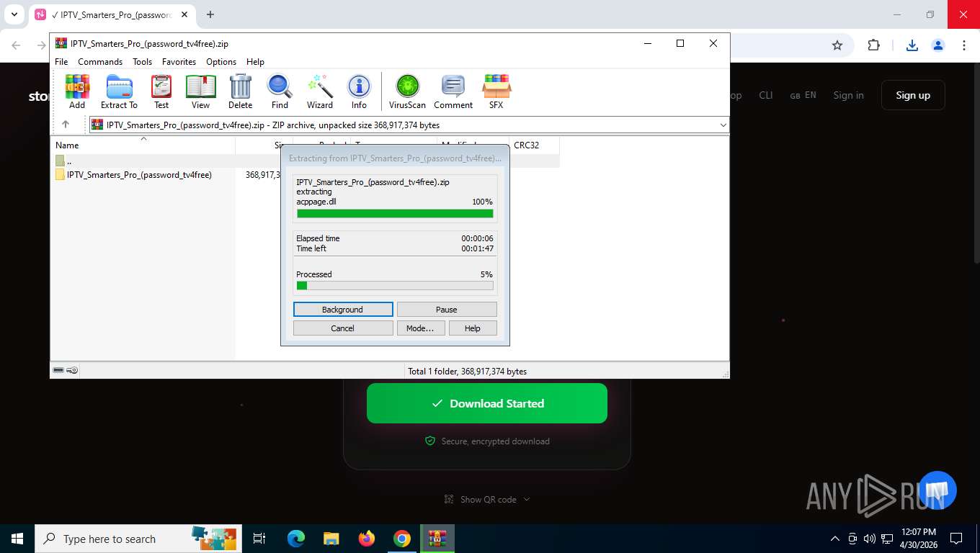The height and width of the screenshot is (553, 980).
Task: Run VirusScan on the archive
Action: tap(407, 91)
